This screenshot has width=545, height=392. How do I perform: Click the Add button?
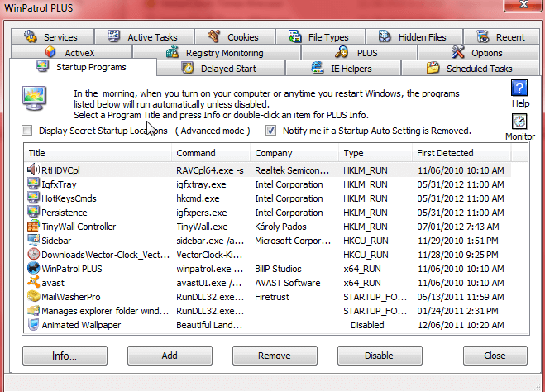tap(170, 356)
